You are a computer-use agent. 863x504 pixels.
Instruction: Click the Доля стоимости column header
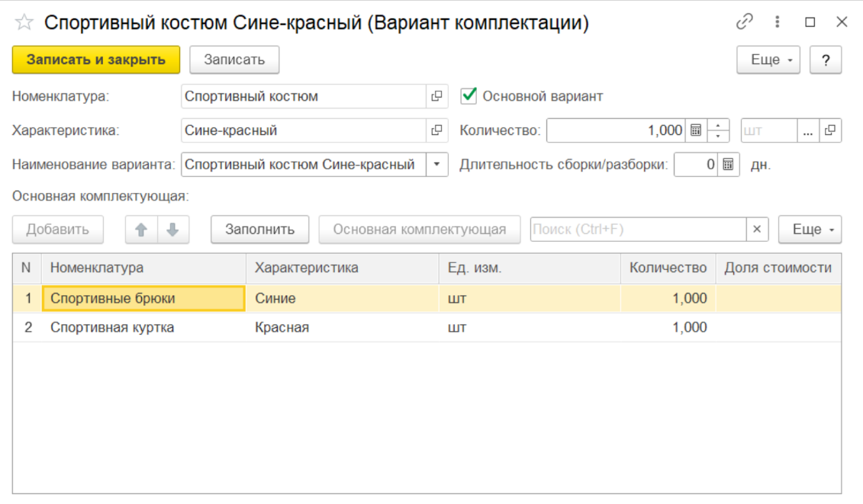[x=778, y=268]
